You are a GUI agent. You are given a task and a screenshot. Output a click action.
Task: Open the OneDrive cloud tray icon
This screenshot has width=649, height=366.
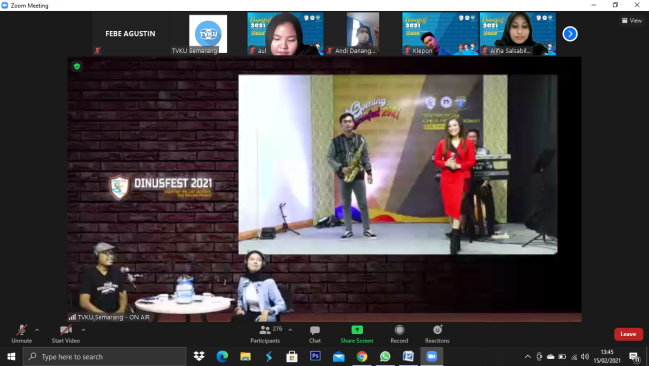[550, 356]
